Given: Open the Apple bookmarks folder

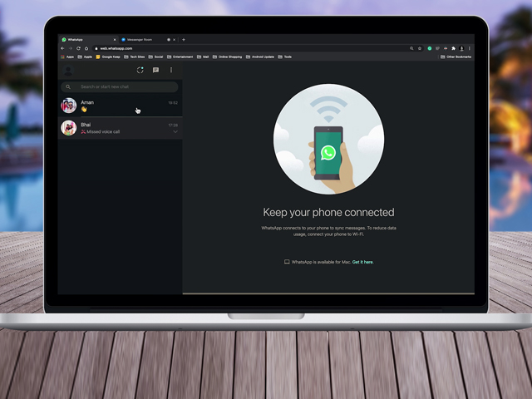Looking at the screenshot, I should click(85, 57).
